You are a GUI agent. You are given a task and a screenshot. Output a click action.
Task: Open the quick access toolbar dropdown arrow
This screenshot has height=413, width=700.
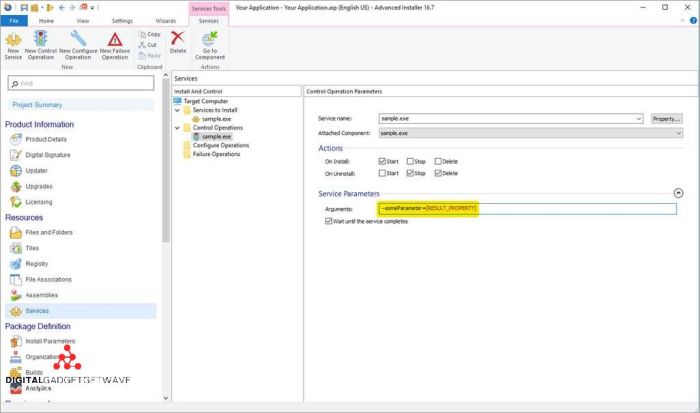point(92,8)
